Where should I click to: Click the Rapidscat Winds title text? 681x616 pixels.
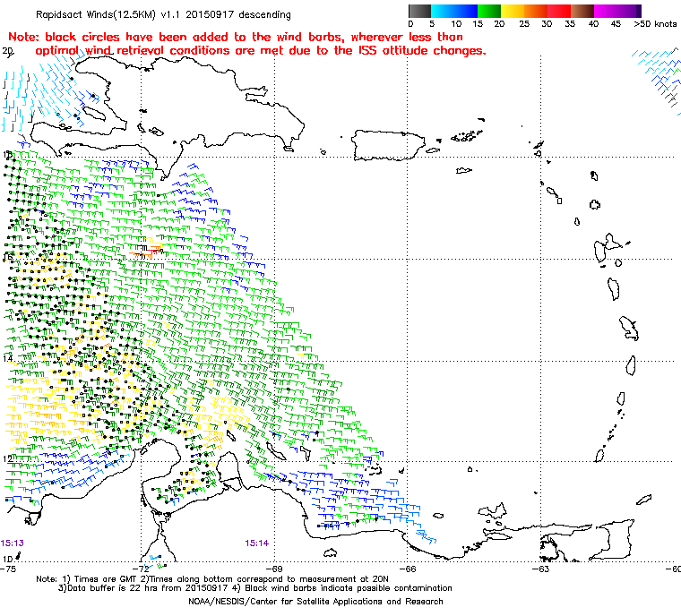[163, 14]
